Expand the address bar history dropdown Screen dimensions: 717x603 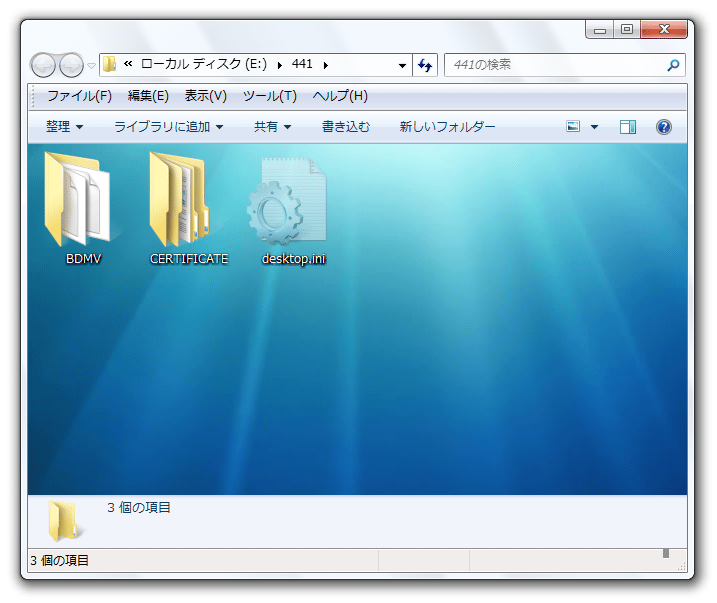point(402,65)
